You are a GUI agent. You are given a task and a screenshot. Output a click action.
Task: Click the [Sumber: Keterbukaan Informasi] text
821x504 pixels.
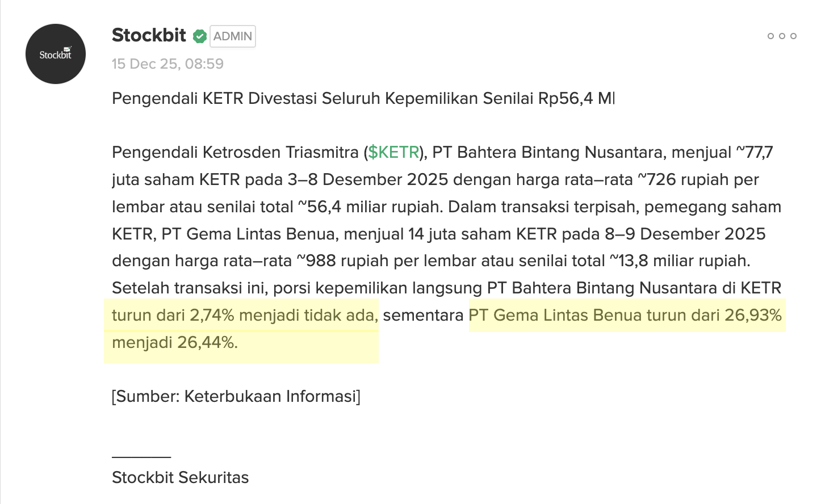click(x=236, y=396)
